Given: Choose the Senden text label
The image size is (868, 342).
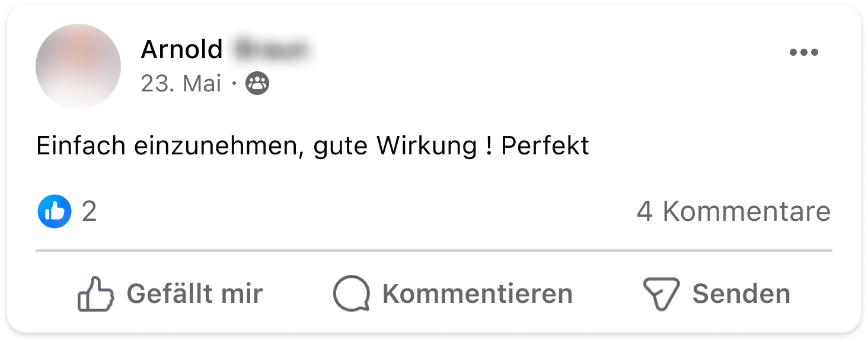Looking at the screenshot, I should pyautogui.click(x=741, y=293).
